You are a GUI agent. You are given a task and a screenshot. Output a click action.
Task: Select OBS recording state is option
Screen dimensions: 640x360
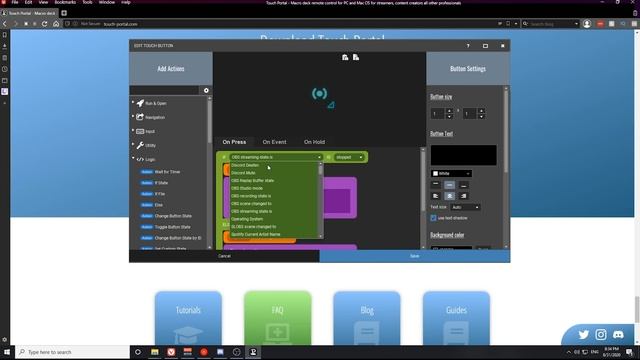[273, 196]
